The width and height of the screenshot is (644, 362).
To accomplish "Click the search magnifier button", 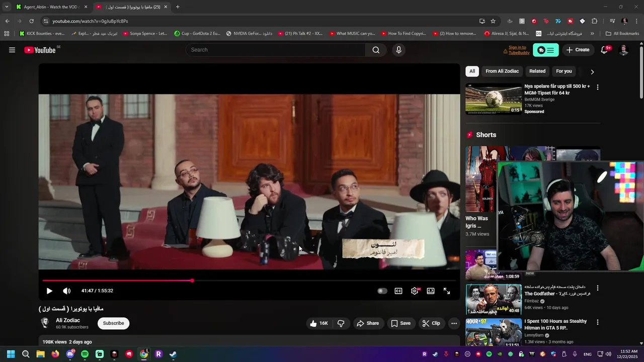I will pos(376,50).
